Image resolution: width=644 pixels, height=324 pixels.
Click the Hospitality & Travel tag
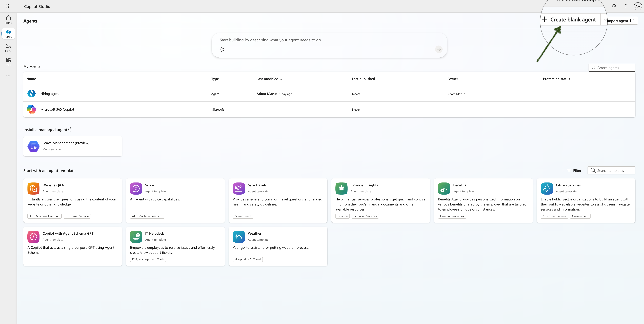click(248, 260)
